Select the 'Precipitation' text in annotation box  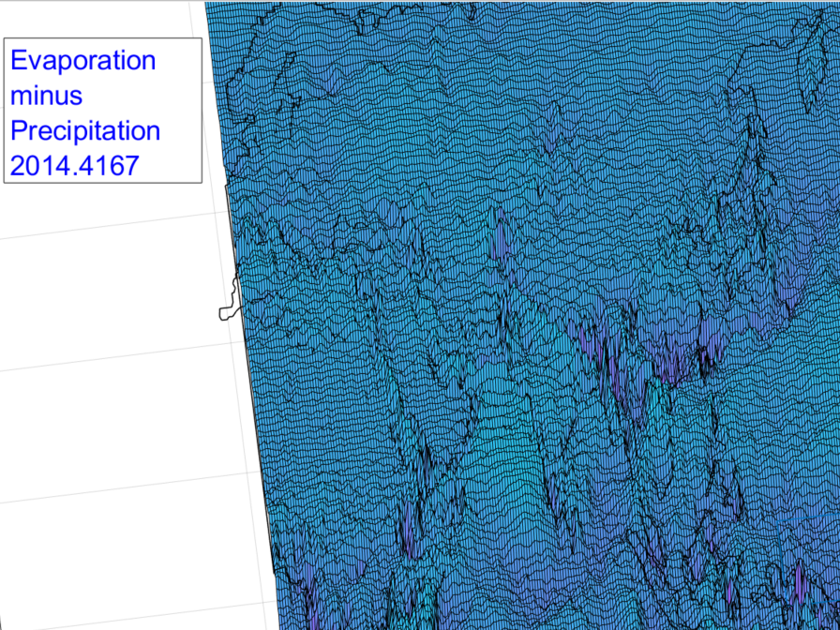(85, 130)
